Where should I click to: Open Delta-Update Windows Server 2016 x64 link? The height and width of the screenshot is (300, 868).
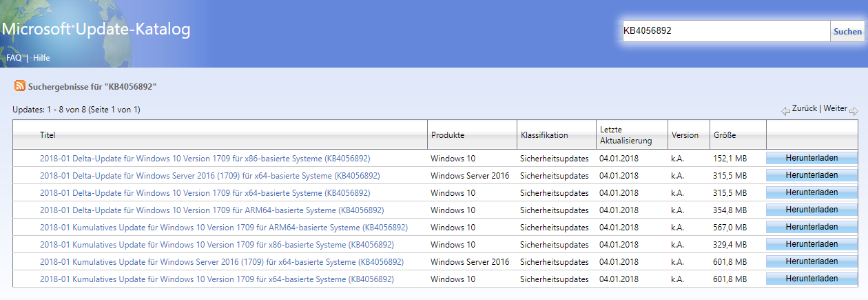(x=209, y=176)
